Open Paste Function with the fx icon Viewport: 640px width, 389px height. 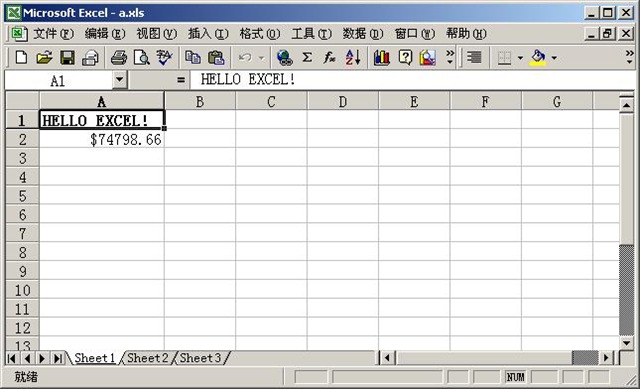click(x=330, y=58)
